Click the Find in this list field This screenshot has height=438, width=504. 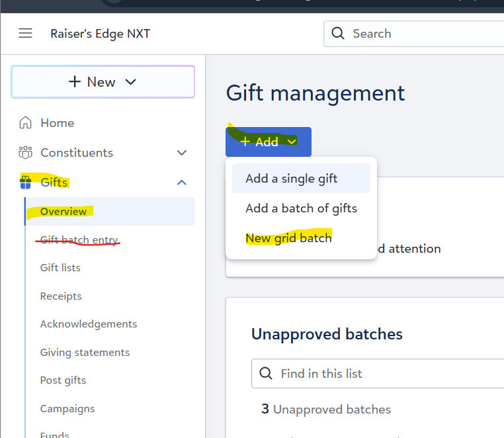[x=378, y=373]
